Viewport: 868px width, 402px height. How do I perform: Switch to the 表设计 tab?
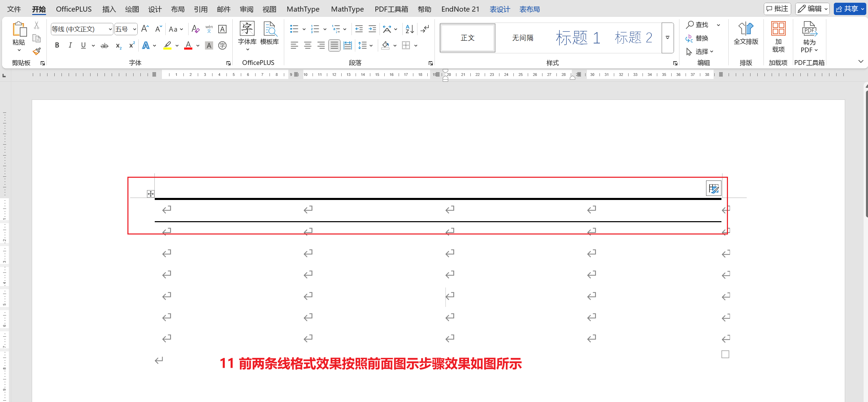coord(499,9)
